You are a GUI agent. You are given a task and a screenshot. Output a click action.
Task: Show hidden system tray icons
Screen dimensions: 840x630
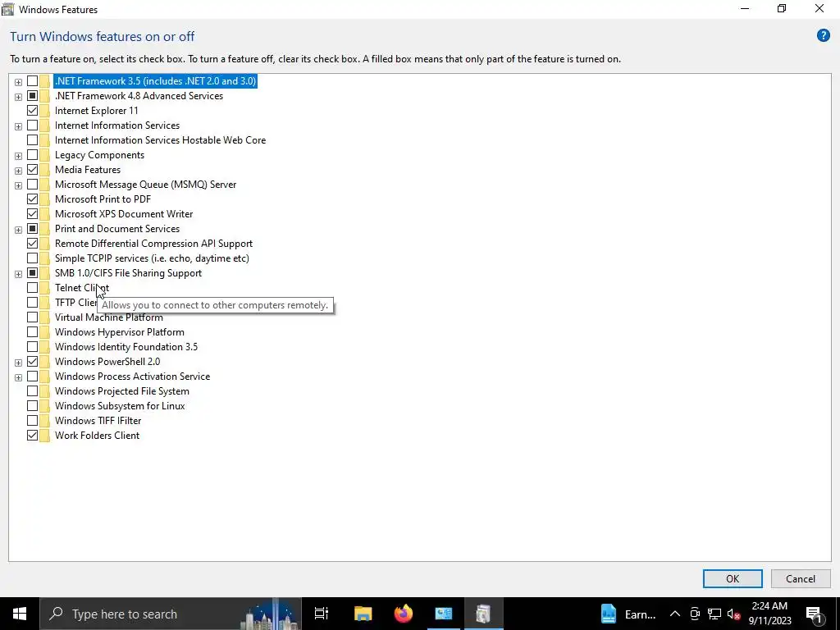(x=675, y=614)
